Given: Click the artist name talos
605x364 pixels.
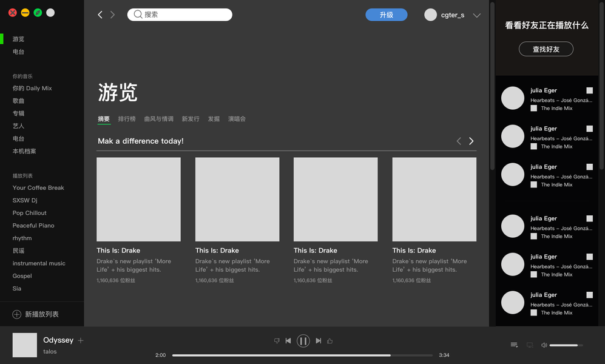Looking at the screenshot, I should 50,351.
